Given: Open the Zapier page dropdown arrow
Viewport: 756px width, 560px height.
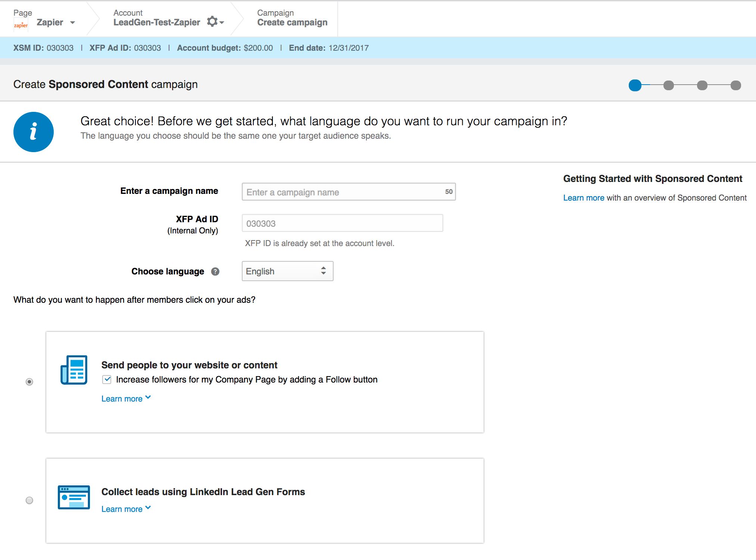Looking at the screenshot, I should [72, 23].
